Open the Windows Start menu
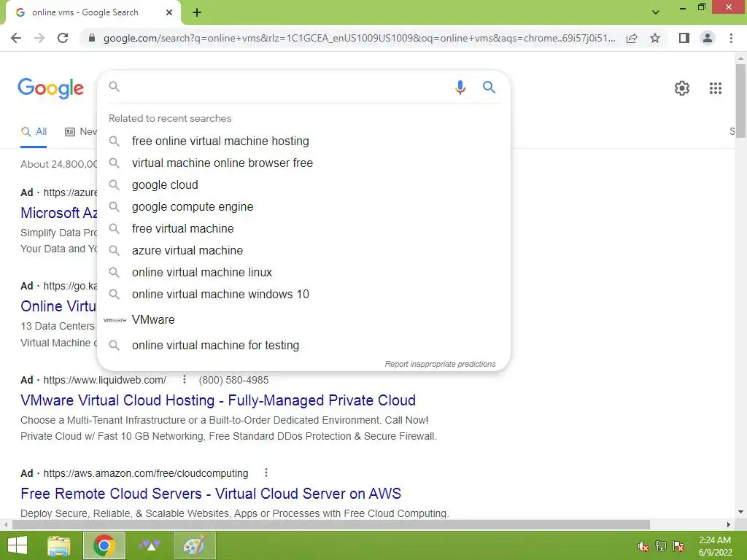The height and width of the screenshot is (560, 747). 18,545
